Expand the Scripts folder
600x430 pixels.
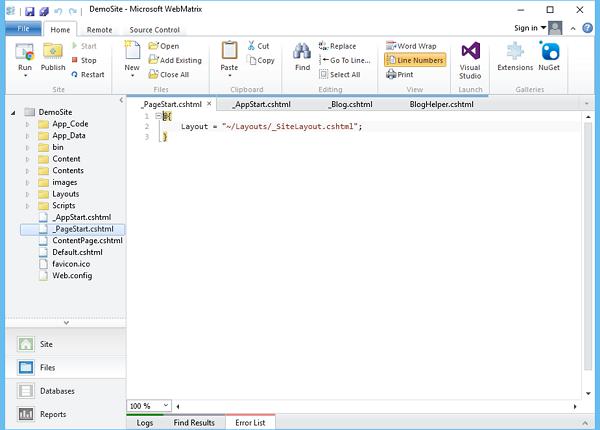click(28, 206)
